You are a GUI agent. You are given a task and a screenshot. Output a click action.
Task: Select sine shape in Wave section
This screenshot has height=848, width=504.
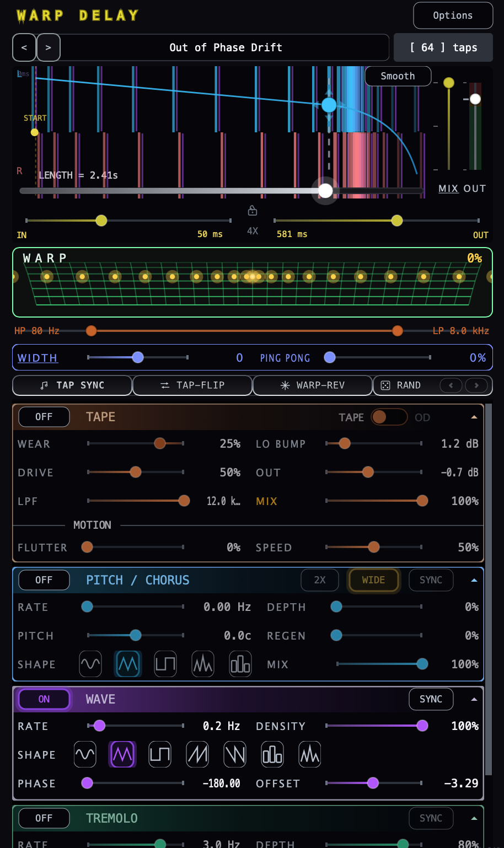[85, 754]
